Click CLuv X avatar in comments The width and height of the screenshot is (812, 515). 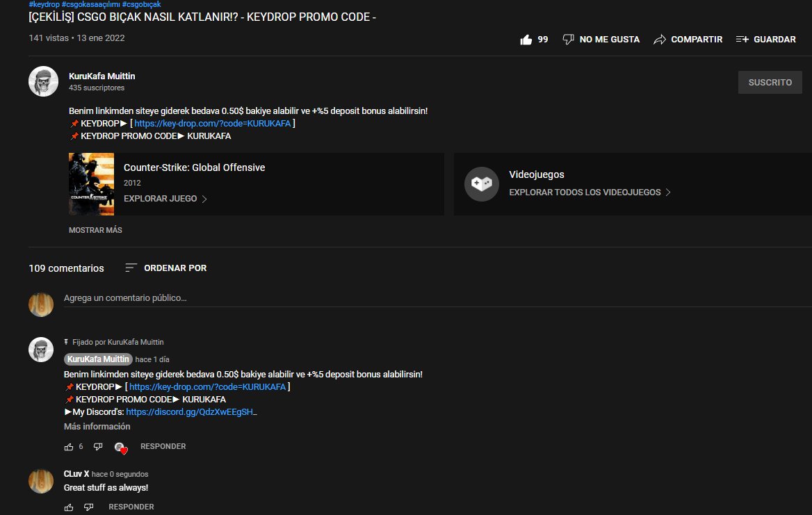pos(41,481)
